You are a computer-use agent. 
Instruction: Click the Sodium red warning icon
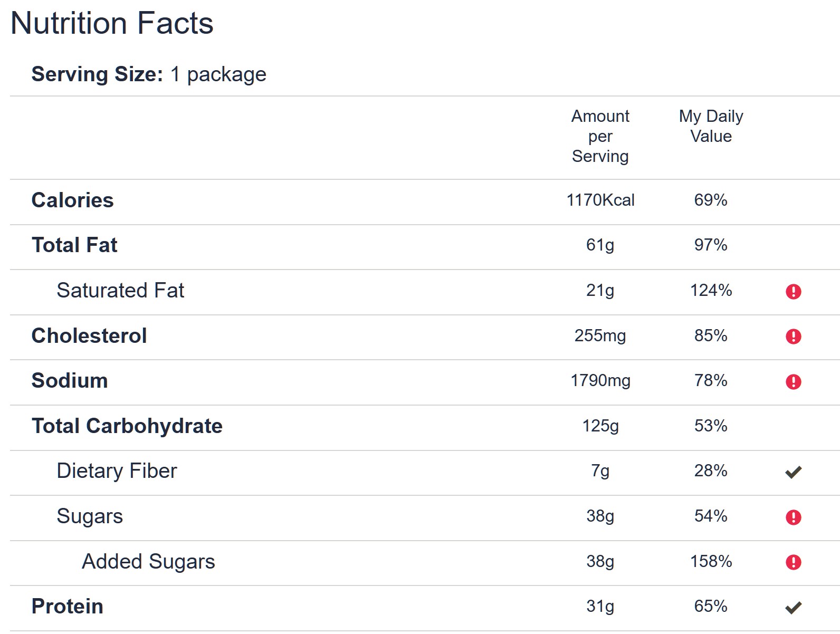pos(793,381)
